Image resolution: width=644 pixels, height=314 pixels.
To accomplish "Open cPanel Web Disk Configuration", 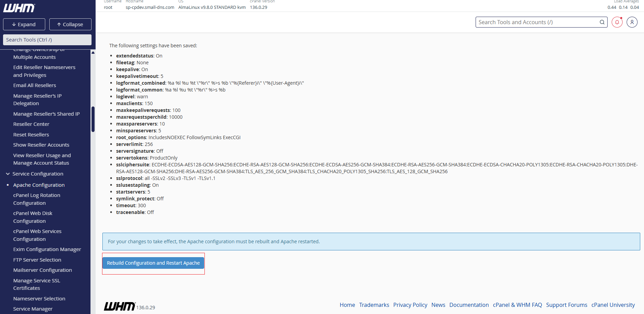I will click(x=33, y=217).
